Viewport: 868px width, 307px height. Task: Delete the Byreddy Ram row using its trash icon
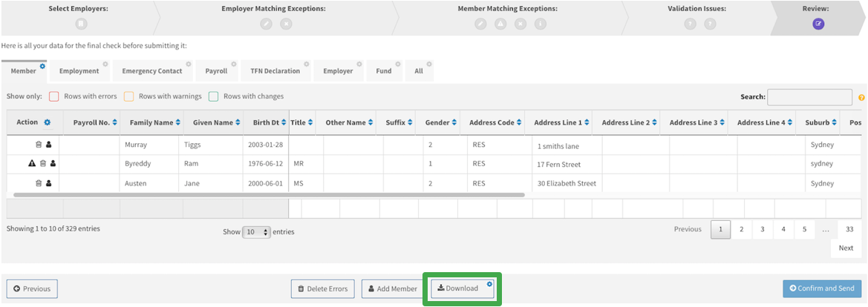coord(42,164)
